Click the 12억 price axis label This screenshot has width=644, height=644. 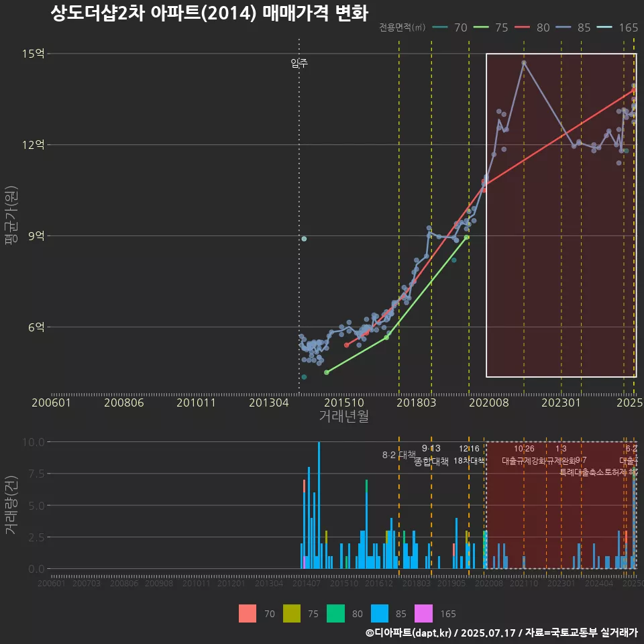(x=34, y=145)
